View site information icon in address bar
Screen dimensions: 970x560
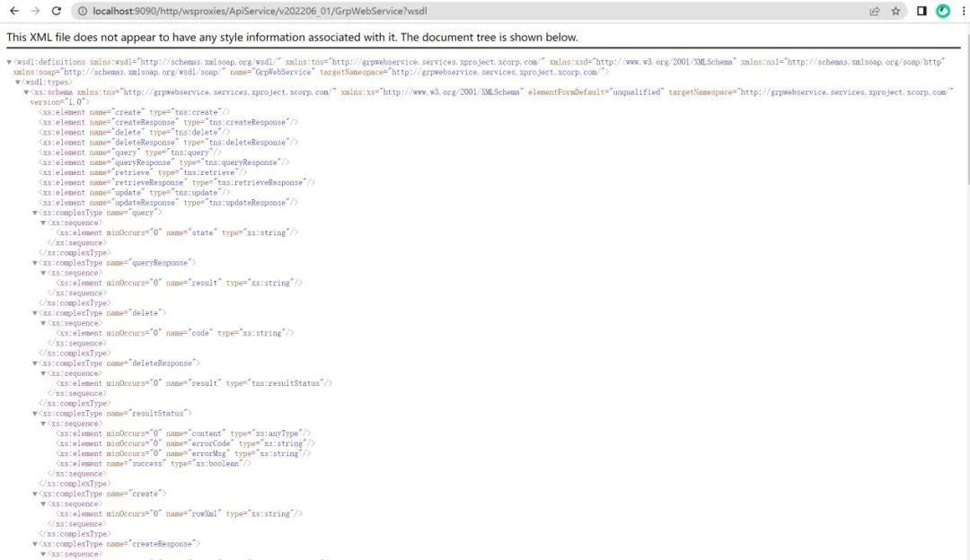pos(83,11)
